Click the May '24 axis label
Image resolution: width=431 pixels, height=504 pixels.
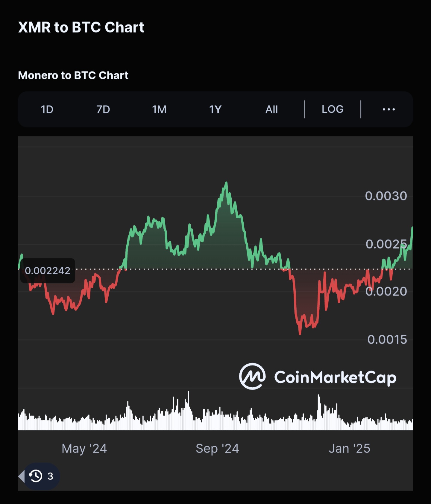[x=84, y=449]
